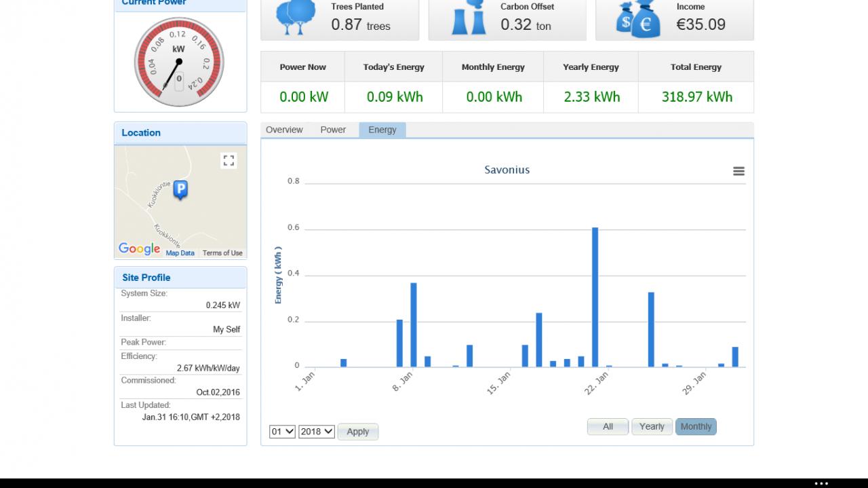Click the blue P marker on the map

(x=180, y=189)
